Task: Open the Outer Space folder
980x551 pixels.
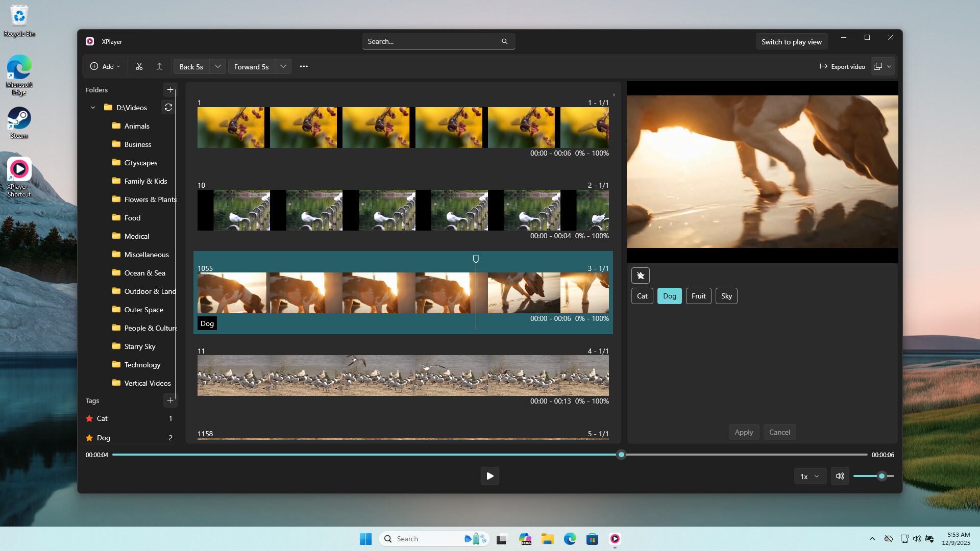Action: tap(143, 310)
